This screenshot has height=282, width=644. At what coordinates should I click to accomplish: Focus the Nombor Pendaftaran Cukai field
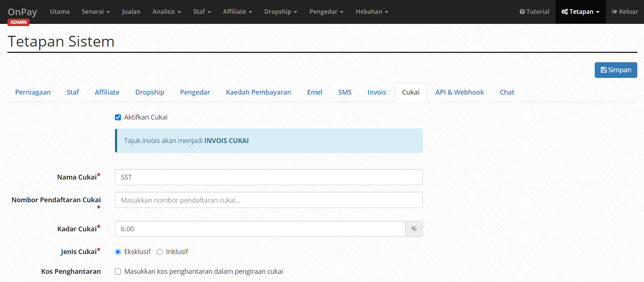269,200
